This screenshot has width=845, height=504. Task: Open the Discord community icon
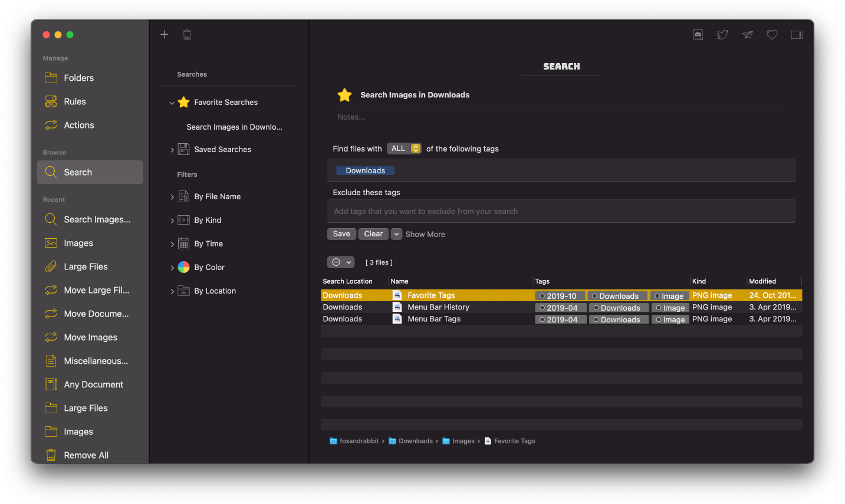pyautogui.click(x=698, y=34)
